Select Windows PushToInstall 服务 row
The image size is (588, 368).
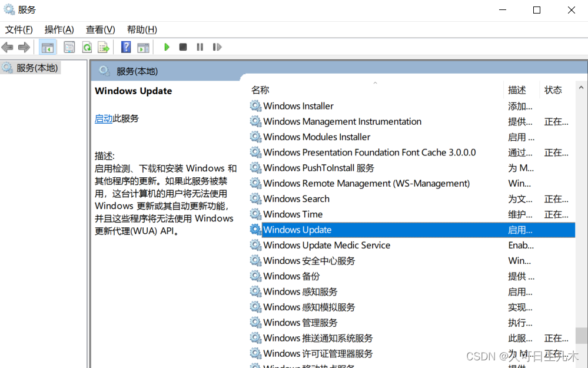pos(319,168)
